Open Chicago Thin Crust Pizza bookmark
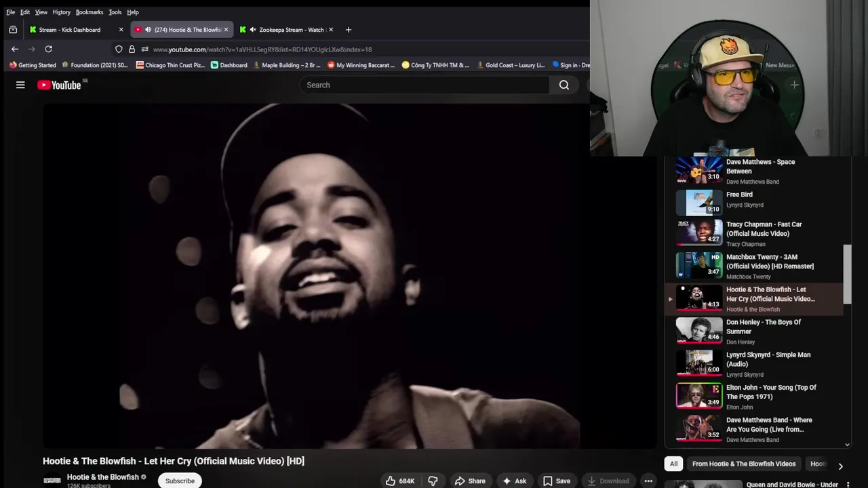This screenshot has width=868, height=488. point(170,65)
